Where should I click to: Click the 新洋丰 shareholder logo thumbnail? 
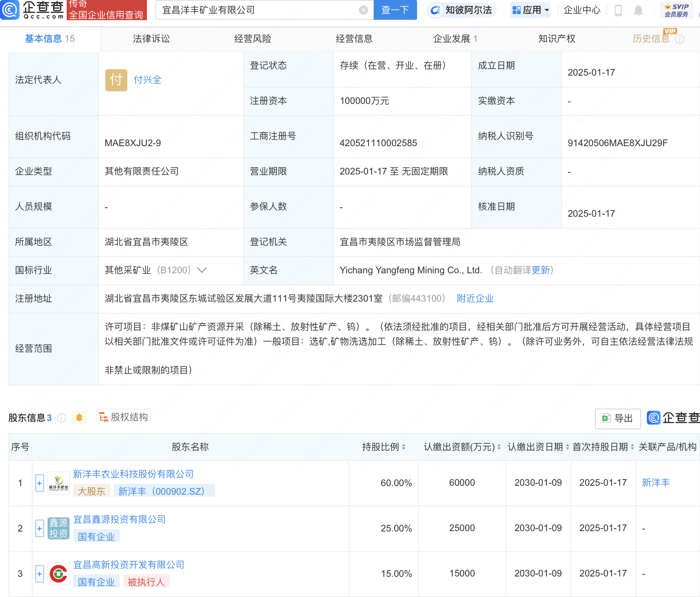tap(58, 483)
